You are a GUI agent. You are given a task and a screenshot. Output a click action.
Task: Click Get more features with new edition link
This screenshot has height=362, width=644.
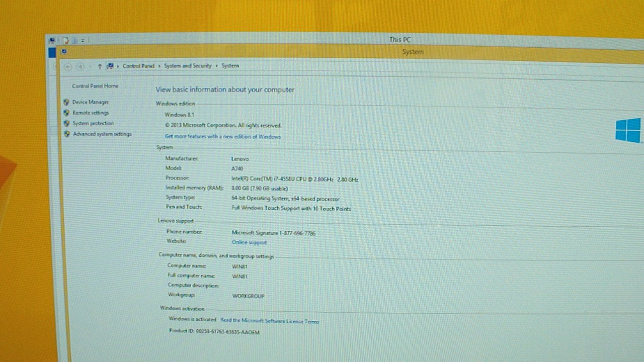pos(223,136)
